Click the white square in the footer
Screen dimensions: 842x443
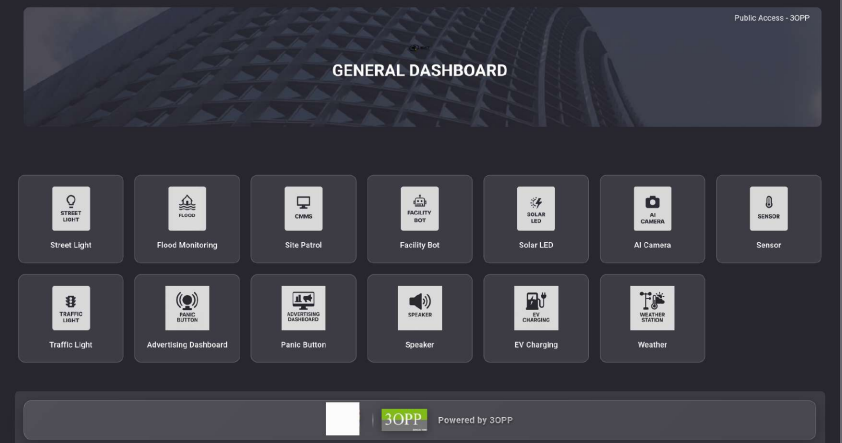tap(342, 419)
